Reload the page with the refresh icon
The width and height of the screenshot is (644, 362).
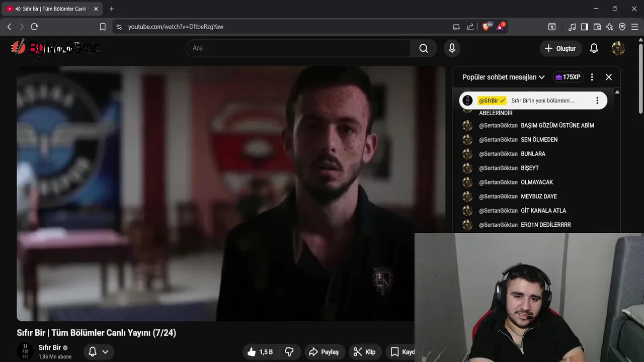pyautogui.click(x=34, y=27)
